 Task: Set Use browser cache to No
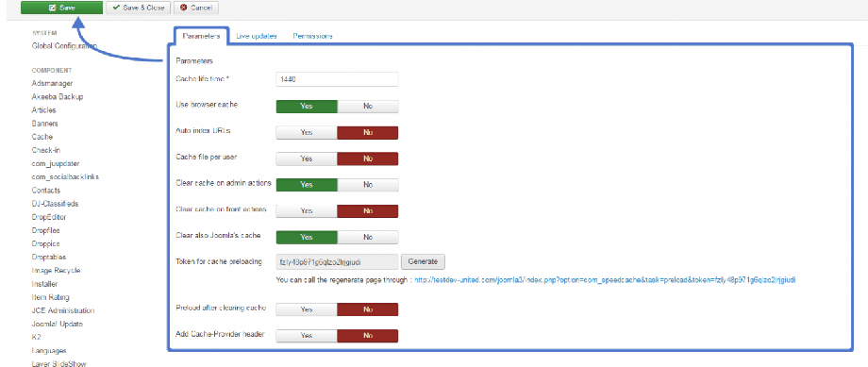368,107
